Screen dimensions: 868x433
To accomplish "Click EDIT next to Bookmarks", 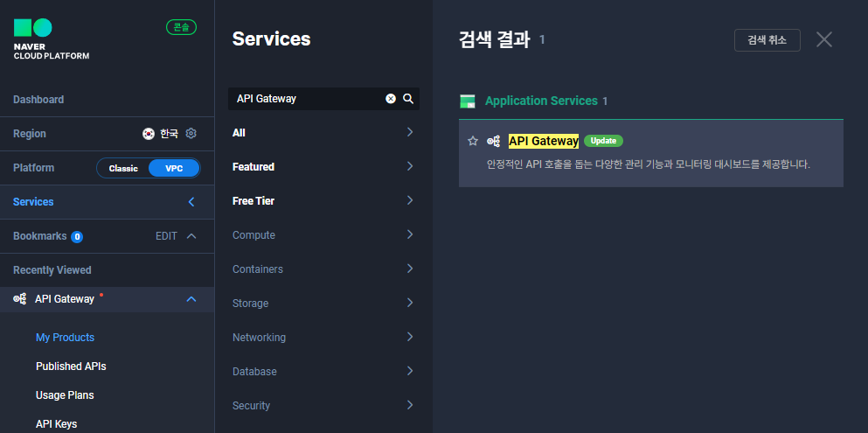I will pyautogui.click(x=166, y=236).
